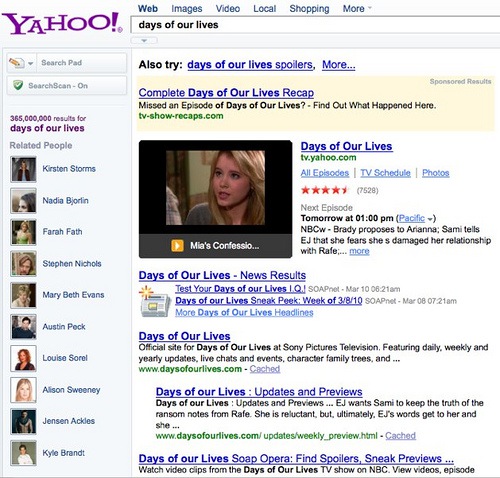Open the Pacific time zone dropdown
The image size is (500, 478).
431,219
